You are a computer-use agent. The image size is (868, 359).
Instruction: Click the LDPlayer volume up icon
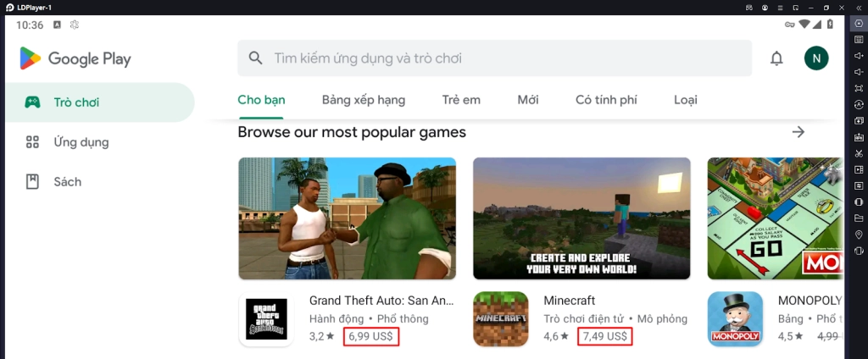859,56
